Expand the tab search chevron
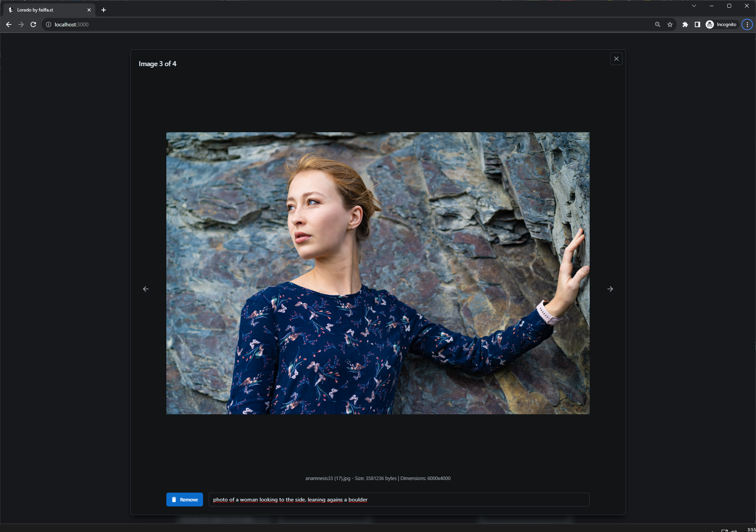 point(694,6)
